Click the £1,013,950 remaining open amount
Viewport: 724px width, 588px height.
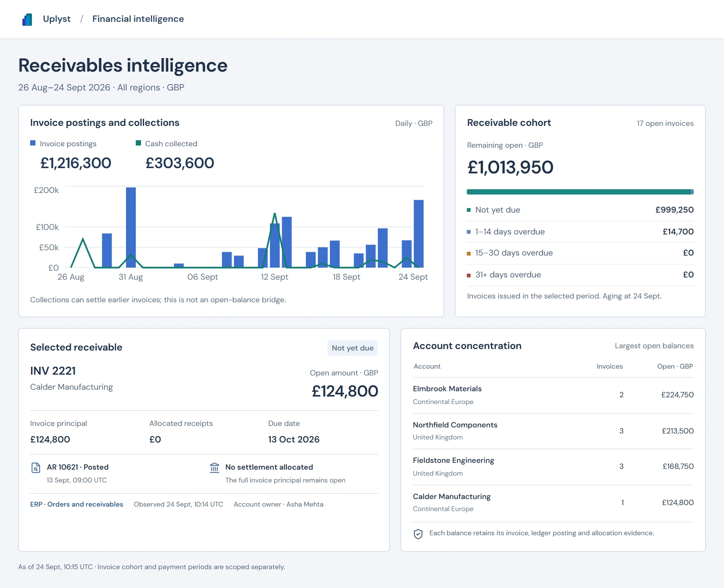point(510,167)
